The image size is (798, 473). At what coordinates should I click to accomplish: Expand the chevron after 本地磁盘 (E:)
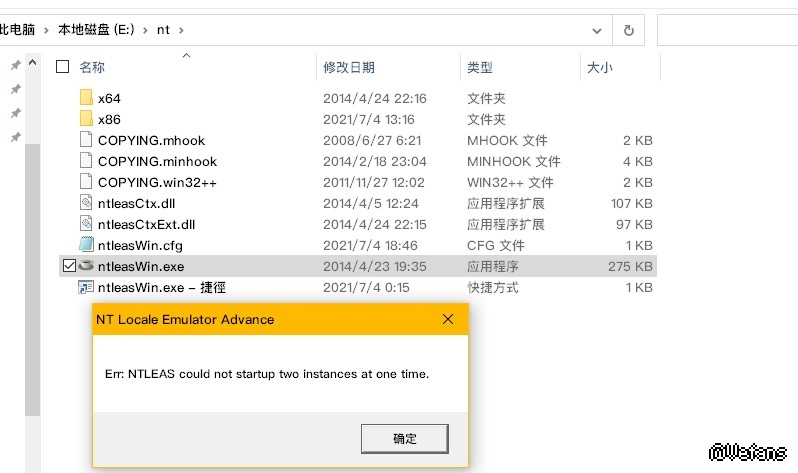(146, 31)
